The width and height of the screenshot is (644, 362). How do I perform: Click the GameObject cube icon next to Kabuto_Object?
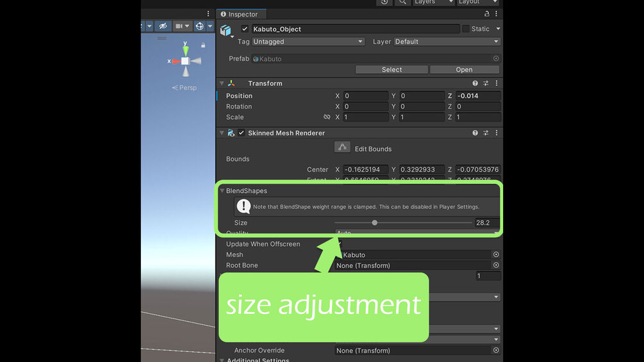pyautogui.click(x=226, y=30)
